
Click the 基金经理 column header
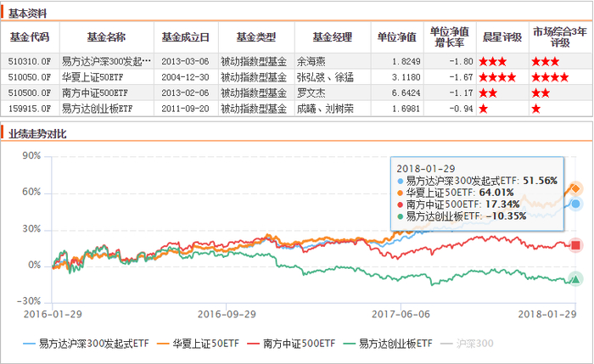pos(333,37)
